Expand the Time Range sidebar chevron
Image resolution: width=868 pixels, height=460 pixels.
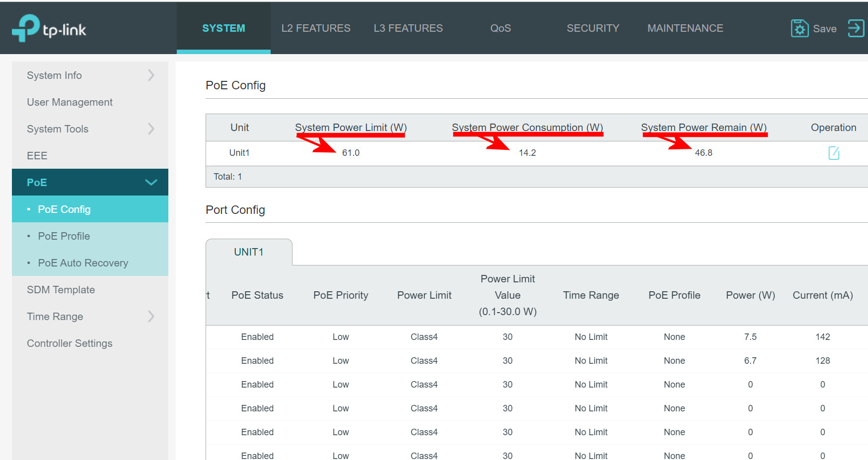tap(151, 317)
